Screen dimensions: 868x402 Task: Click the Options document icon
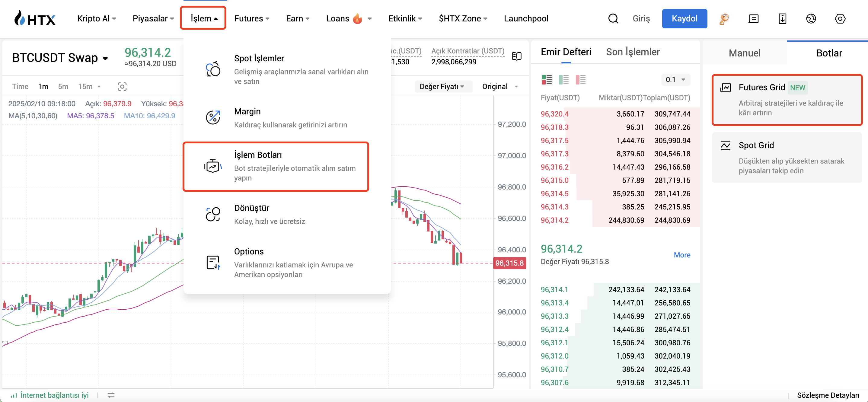pos(213,263)
